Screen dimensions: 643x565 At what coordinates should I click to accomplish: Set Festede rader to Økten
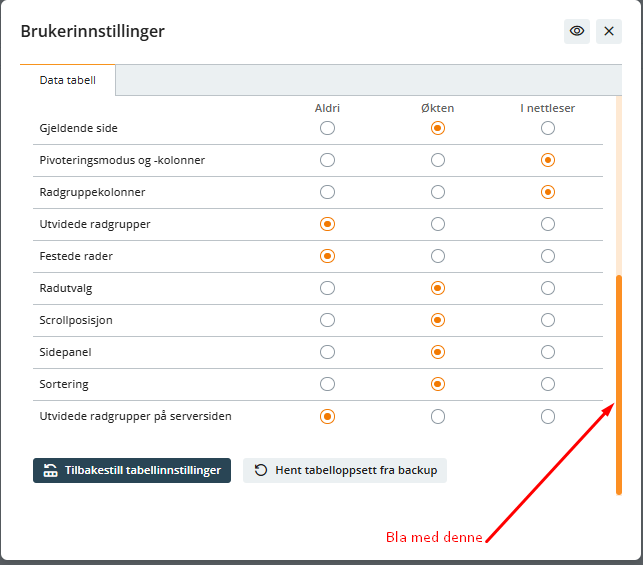point(438,256)
